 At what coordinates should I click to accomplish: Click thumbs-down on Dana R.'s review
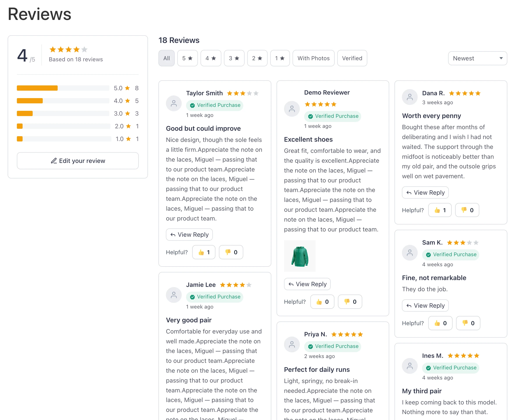click(x=467, y=210)
